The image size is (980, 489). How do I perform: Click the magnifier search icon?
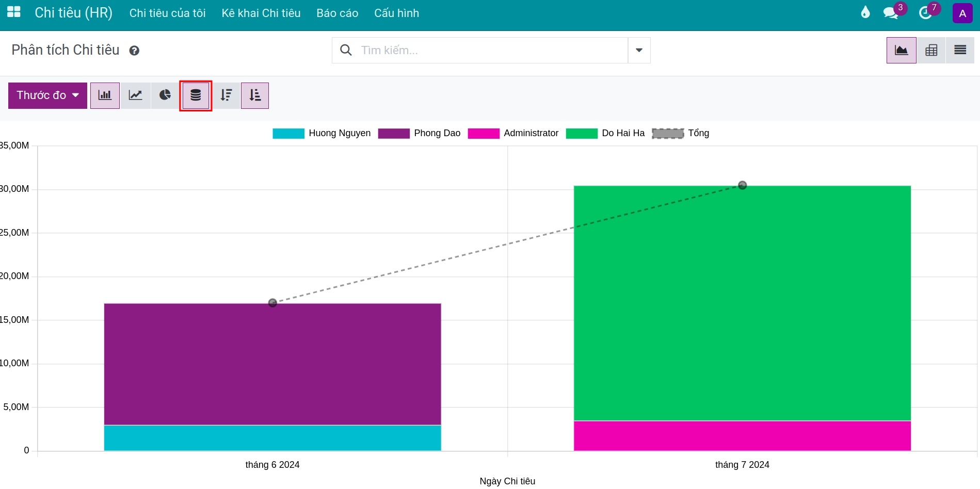[346, 50]
